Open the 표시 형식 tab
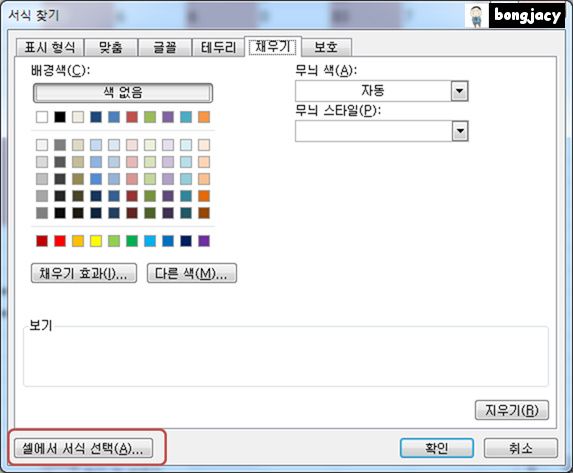This screenshot has width=573, height=473. [x=50, y=48]
